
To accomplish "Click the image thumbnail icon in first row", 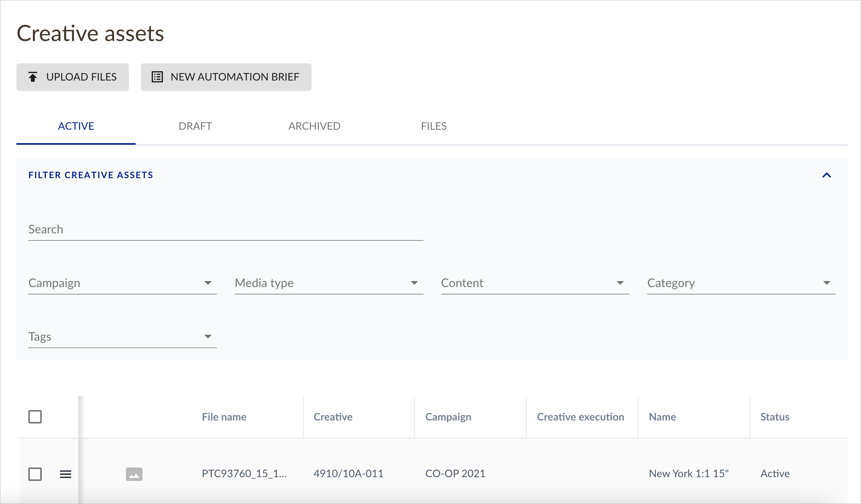I will click(x=134, y=474).
